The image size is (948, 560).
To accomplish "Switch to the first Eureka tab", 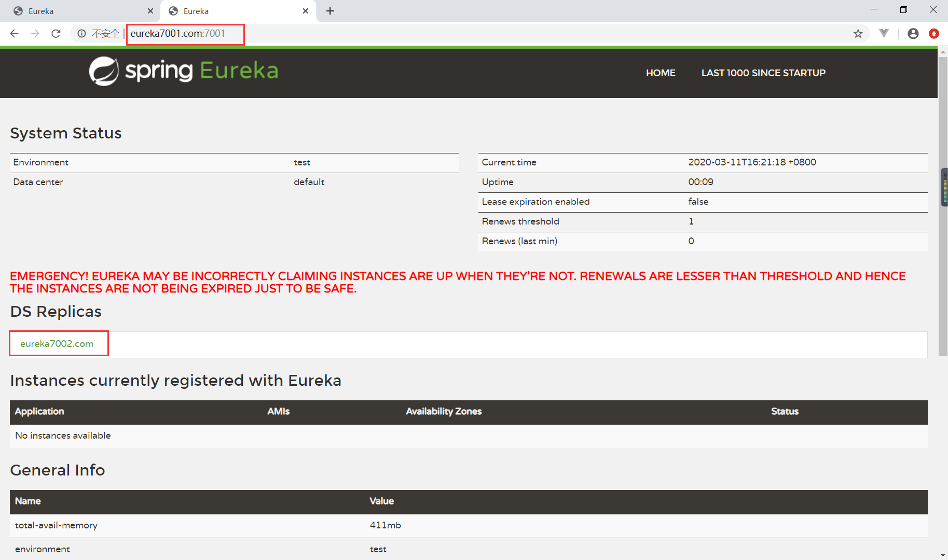I will click(x=78, y=11).
